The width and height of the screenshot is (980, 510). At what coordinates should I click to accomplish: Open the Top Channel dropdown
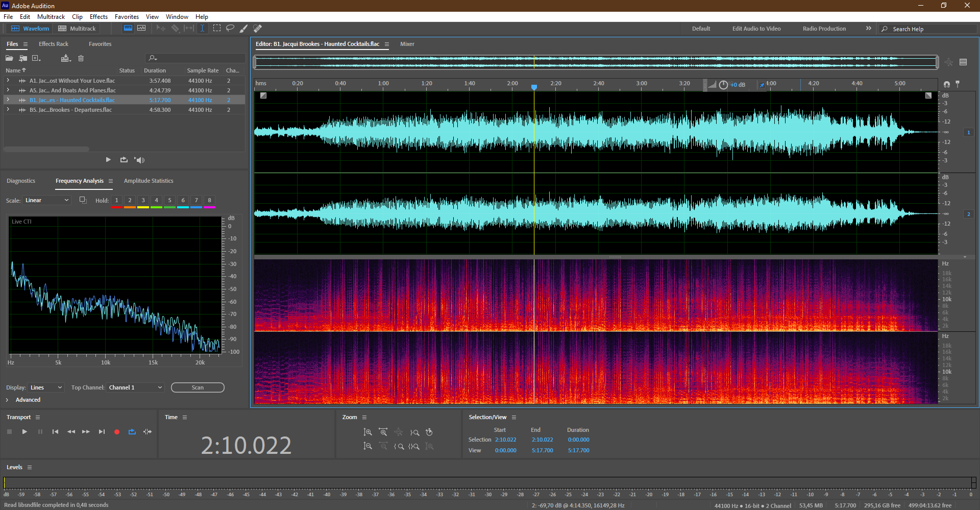click(x=135, y=387)
